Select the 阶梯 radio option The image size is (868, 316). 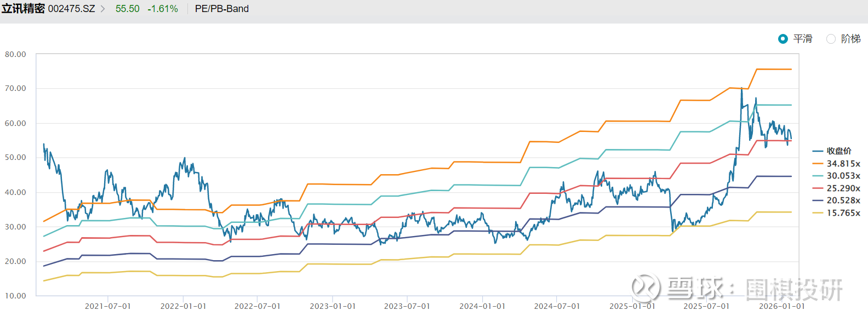(831, 39)
